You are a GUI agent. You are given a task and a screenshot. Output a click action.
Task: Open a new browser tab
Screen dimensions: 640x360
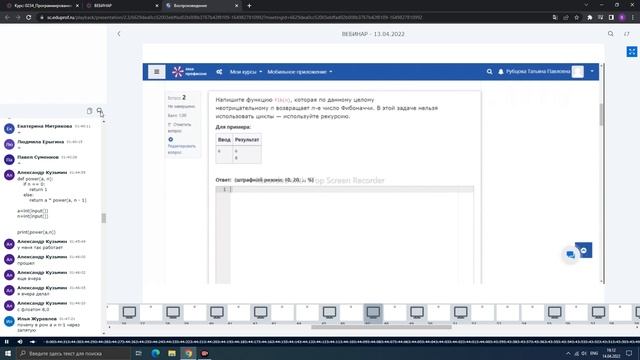click(249, 6)
